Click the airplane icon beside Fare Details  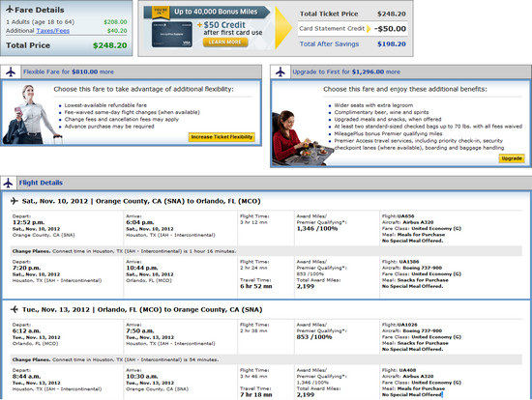pyautogui.click(x=10, y=10)
